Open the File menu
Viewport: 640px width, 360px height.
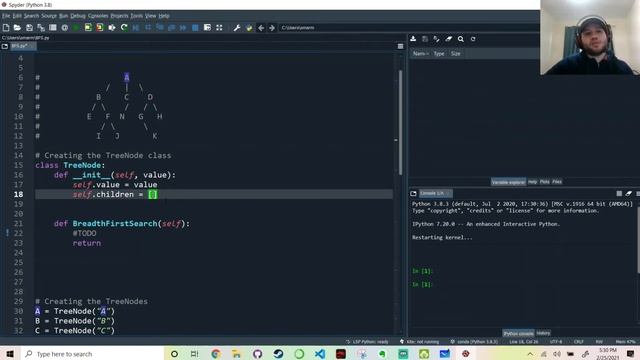click(6, 16)
